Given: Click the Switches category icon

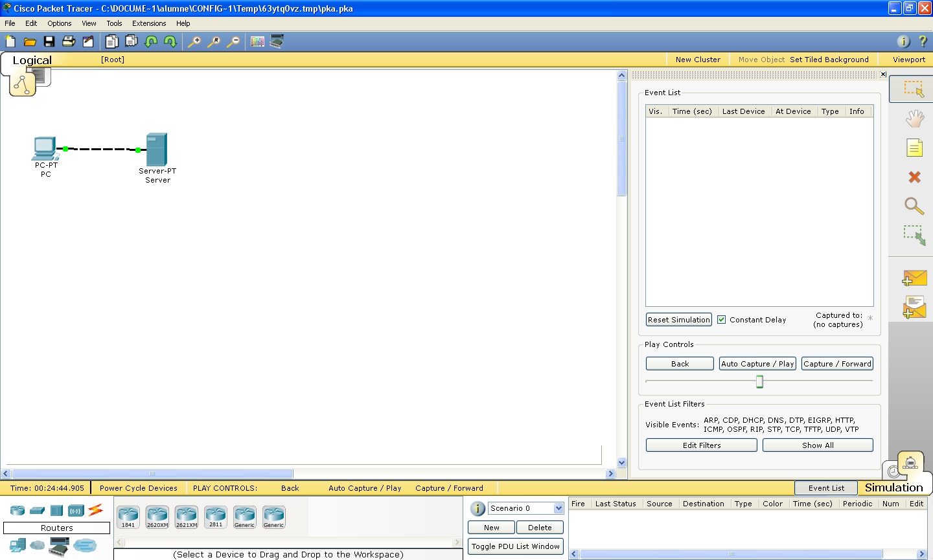Looking at the screenshot, I should (38, 510).
